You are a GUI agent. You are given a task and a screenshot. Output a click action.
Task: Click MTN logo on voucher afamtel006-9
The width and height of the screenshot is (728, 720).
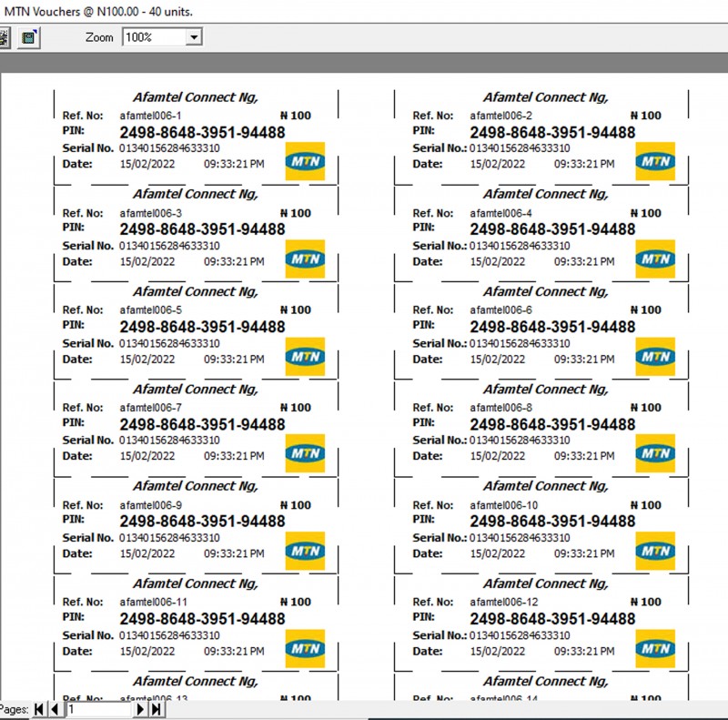coord(305,551)
